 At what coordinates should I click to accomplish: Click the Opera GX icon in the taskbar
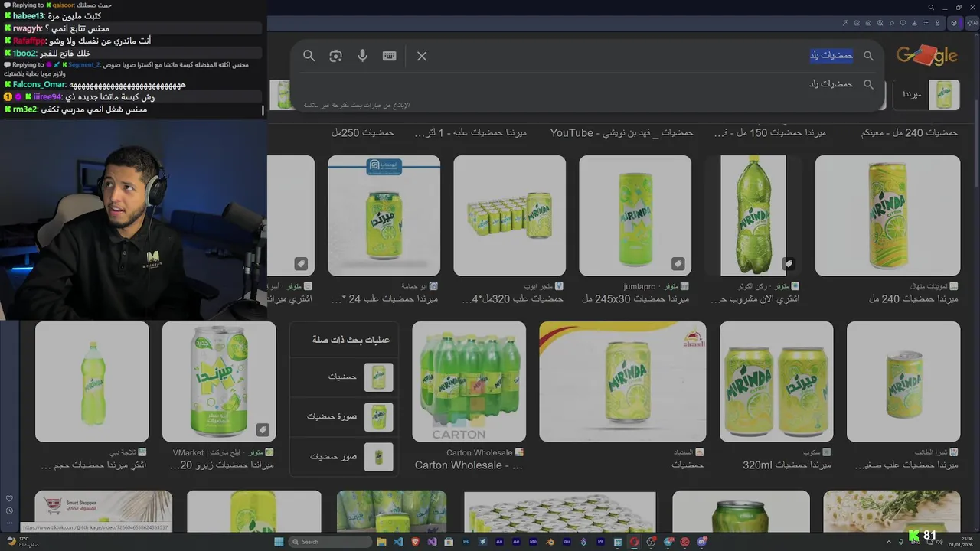[x=634, y=542]
